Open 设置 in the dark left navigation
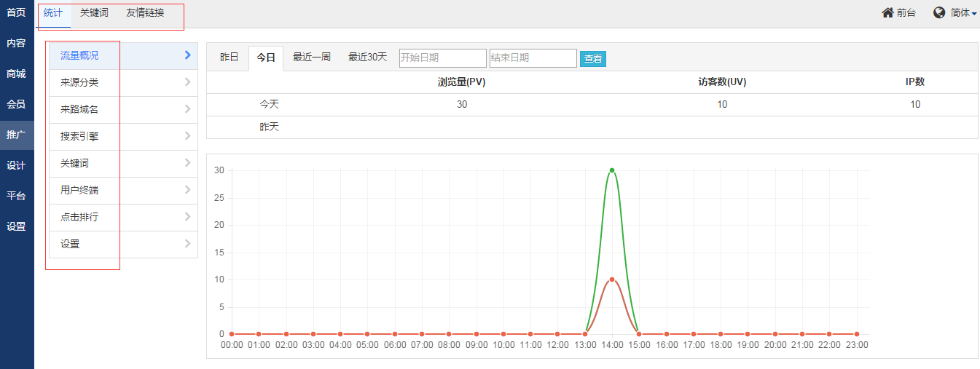 pyautogui.click(x=17, y=226)
